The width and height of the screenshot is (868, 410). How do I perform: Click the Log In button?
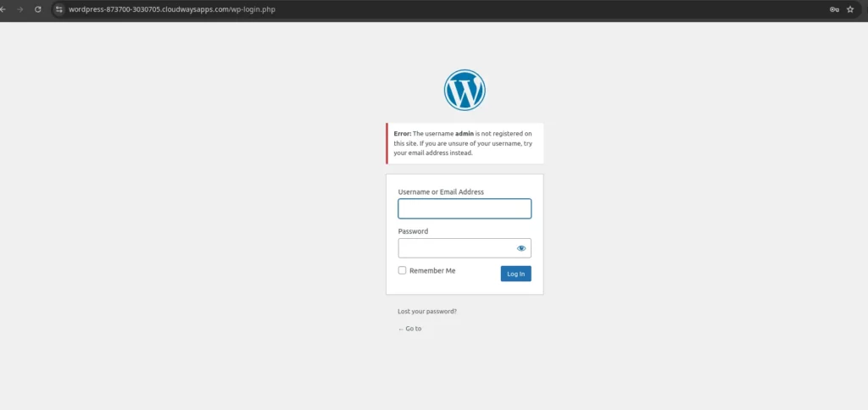click(516, 274)
